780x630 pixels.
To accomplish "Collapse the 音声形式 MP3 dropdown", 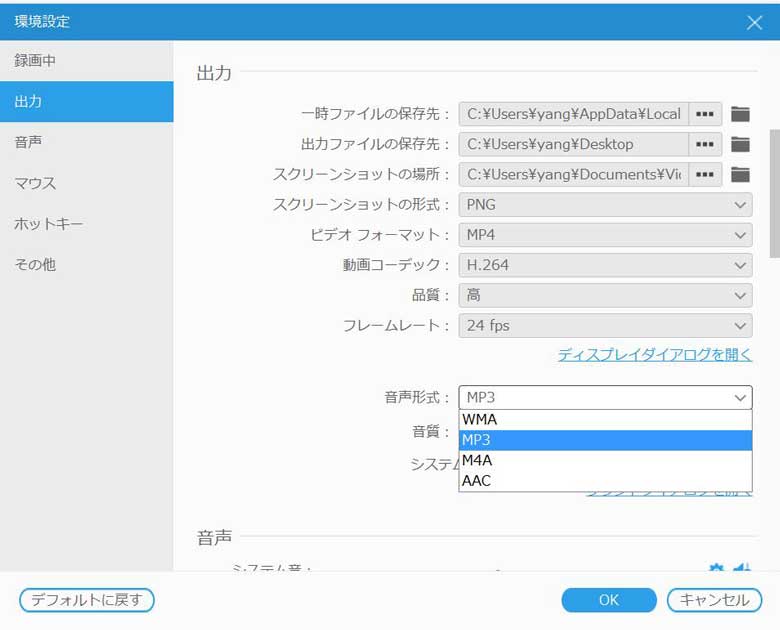I will (605, 398).
